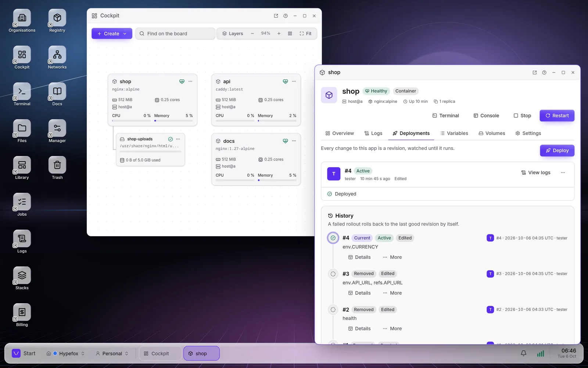The image size is (588, 368).
Task: Click the grid arrange icon in Cockpit toolbar
Action: (290, 33)
